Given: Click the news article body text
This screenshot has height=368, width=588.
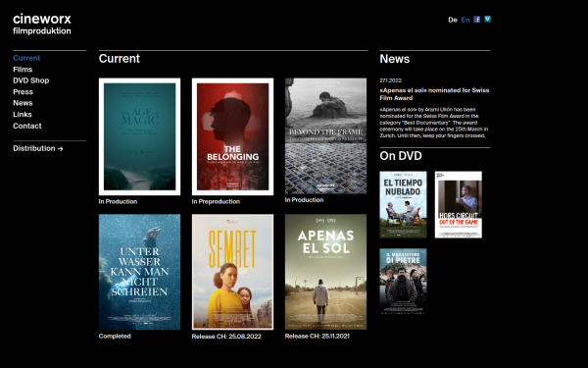Looking at the screenshot, I should coord(434,123).
